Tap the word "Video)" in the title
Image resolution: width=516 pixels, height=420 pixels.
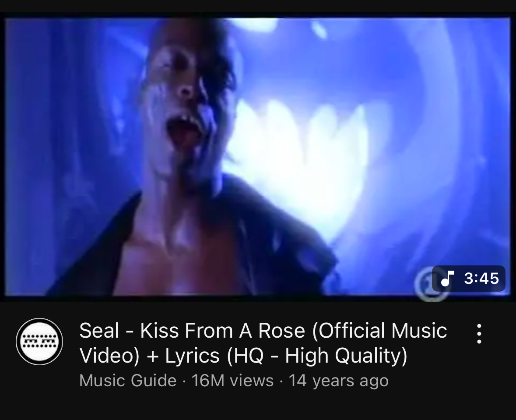click(x=109, y=356)
